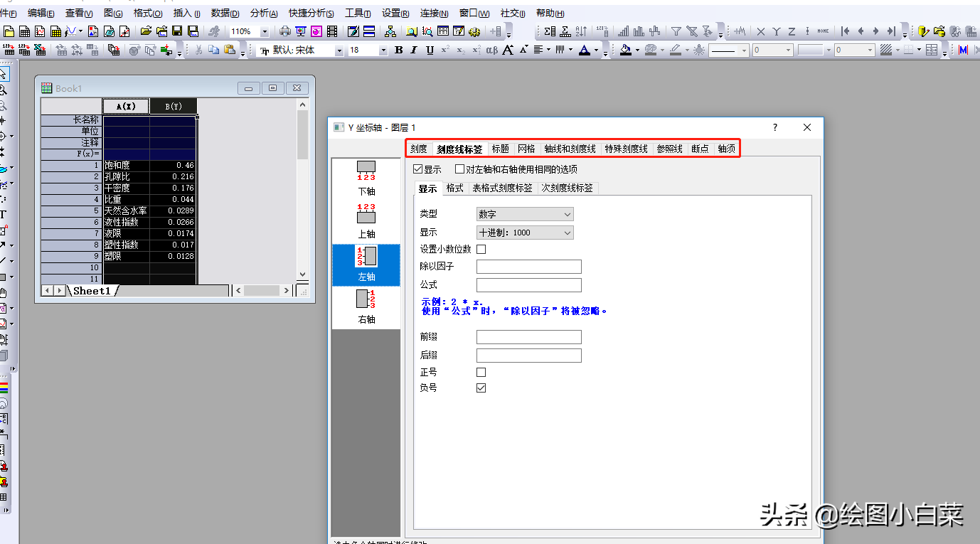The image size is (980, 544).
Task: Open the font color A dropdown arrow
Action: point(596,50)
